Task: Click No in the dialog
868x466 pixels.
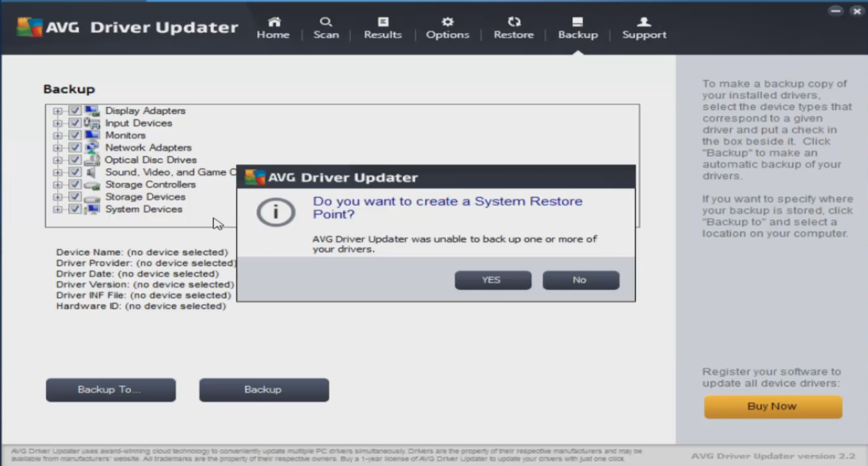Action: point(581,280)
